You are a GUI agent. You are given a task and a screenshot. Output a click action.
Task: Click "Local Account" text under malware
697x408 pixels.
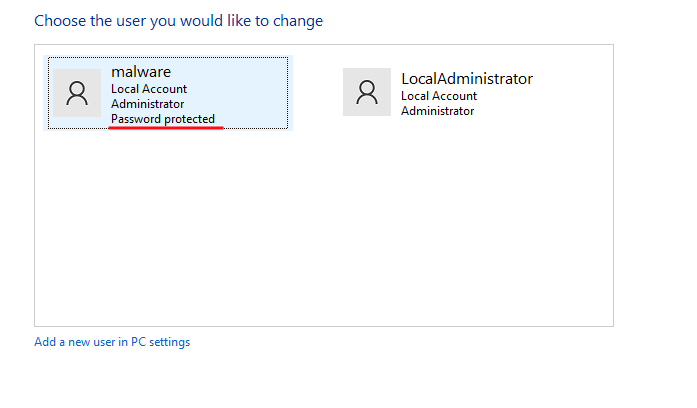[x=149, y=89]
